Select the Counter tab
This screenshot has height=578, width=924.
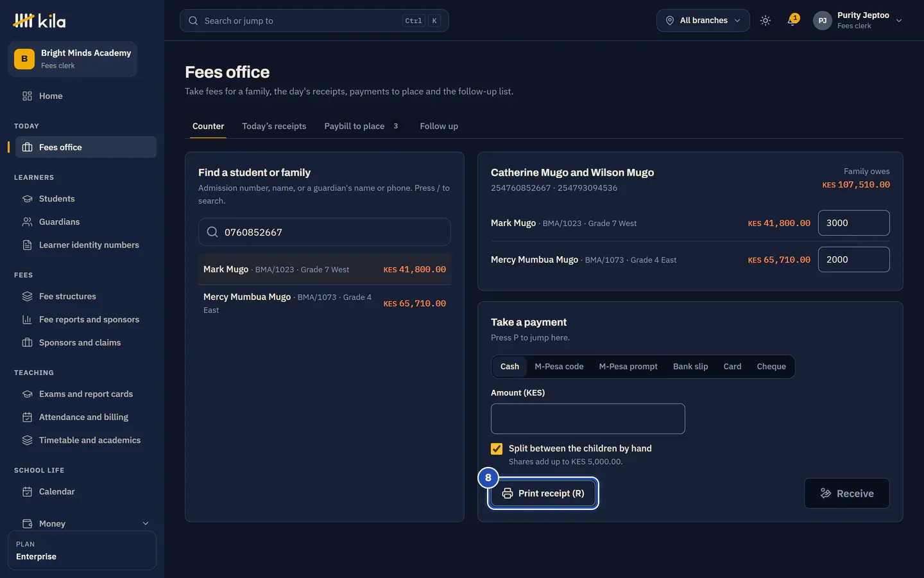click(x=209, y=126)
